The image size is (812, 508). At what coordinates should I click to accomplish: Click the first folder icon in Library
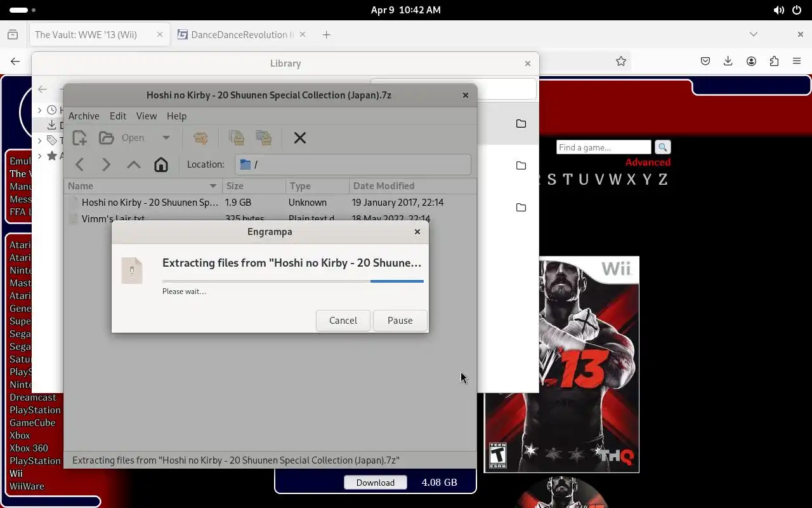[x=521, y=124]
